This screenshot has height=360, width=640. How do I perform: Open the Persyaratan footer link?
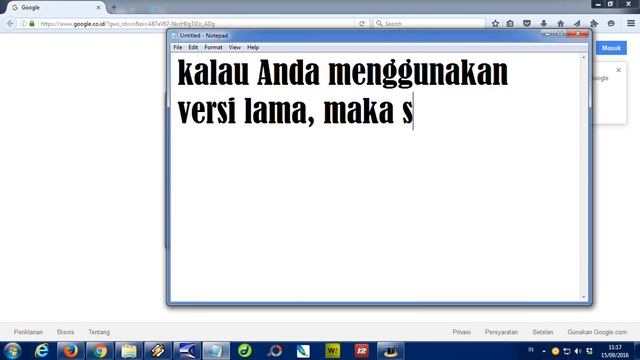(501, 332)
